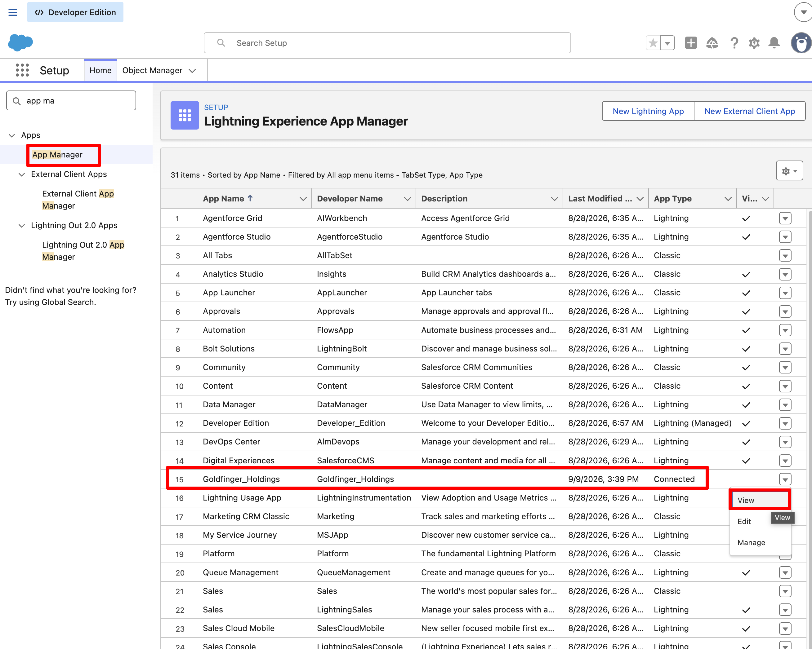Open the global actions plus icon
The image size is (812, 649).
pyautogui.click(x=691, y=43)
